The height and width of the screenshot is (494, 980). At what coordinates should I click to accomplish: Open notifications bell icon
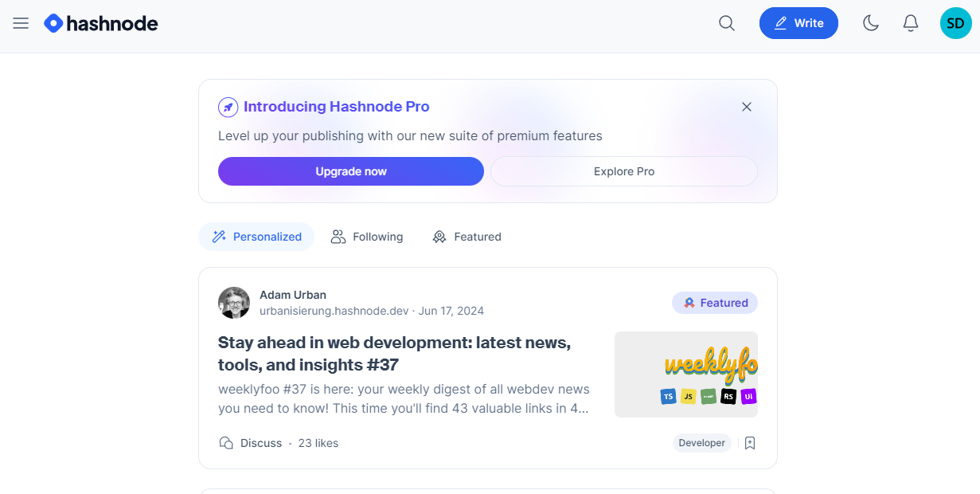[911, 23]
